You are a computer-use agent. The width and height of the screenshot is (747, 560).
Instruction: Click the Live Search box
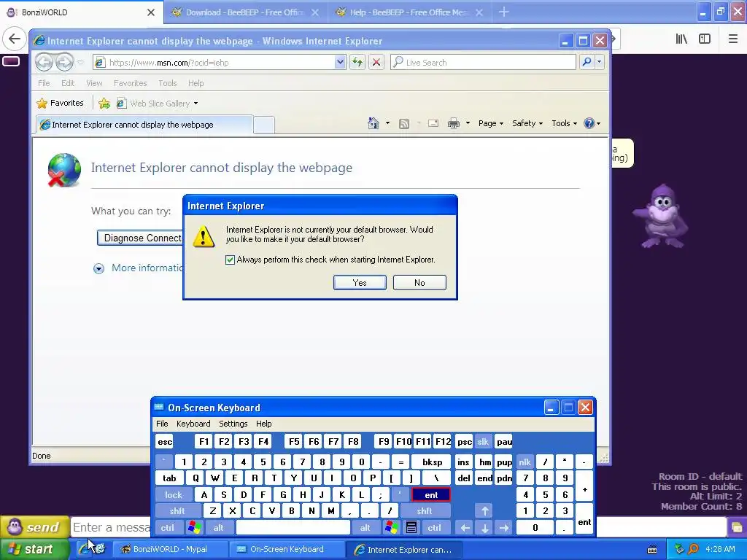483,63
